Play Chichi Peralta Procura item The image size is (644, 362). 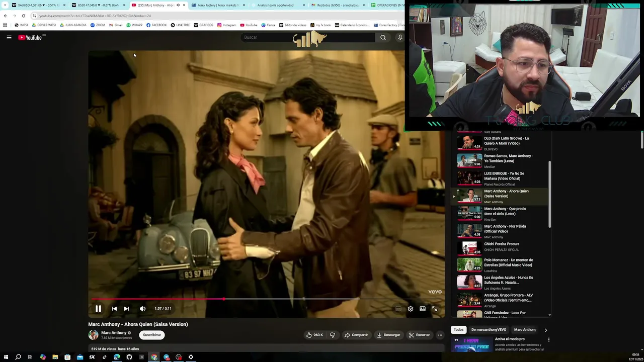coord(500,248)
